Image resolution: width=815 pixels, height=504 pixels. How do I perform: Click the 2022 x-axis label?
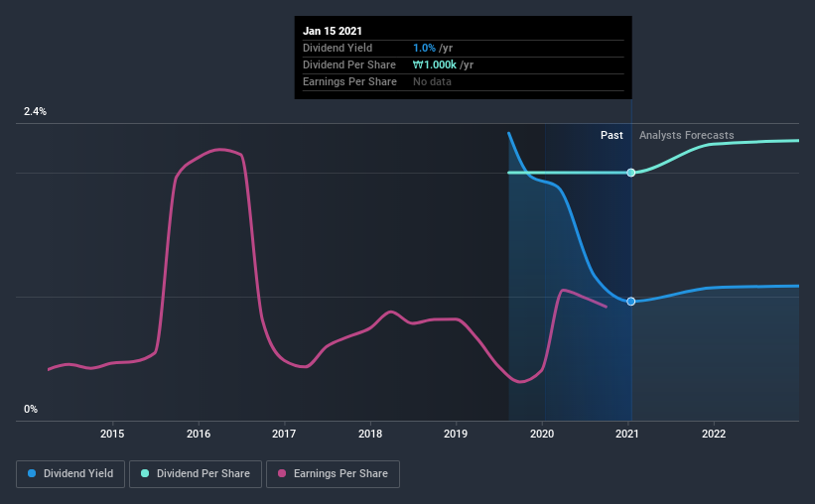(714, 434)
